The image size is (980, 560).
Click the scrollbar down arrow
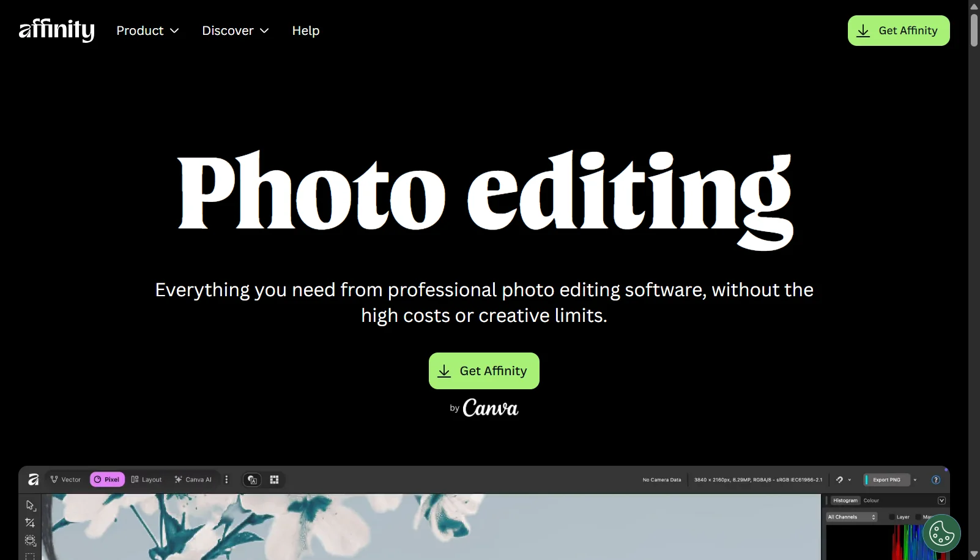point(974,554)
